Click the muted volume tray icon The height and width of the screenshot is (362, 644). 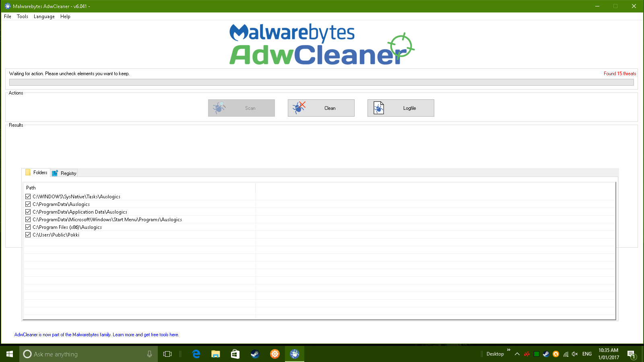[x=575, y=354]
